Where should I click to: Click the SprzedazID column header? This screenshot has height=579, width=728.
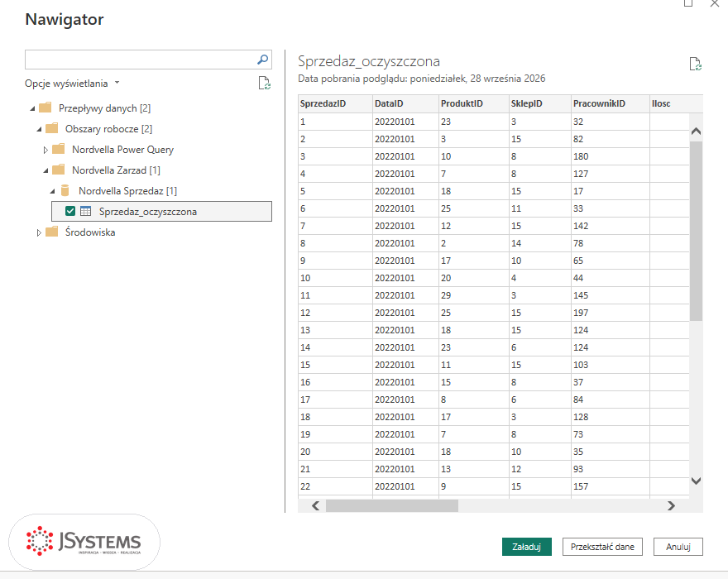(x=335, y=103)
